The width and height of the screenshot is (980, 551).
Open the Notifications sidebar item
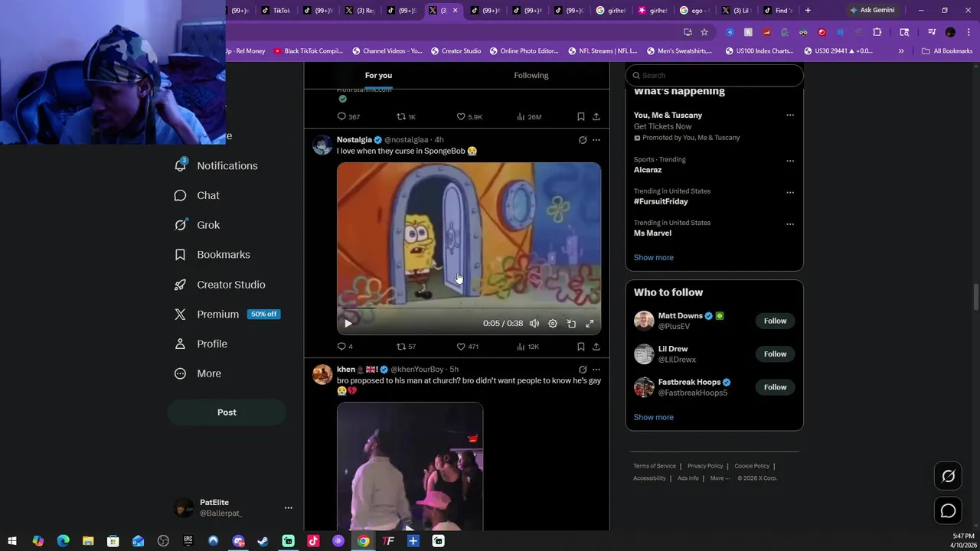tap(216, 165)
